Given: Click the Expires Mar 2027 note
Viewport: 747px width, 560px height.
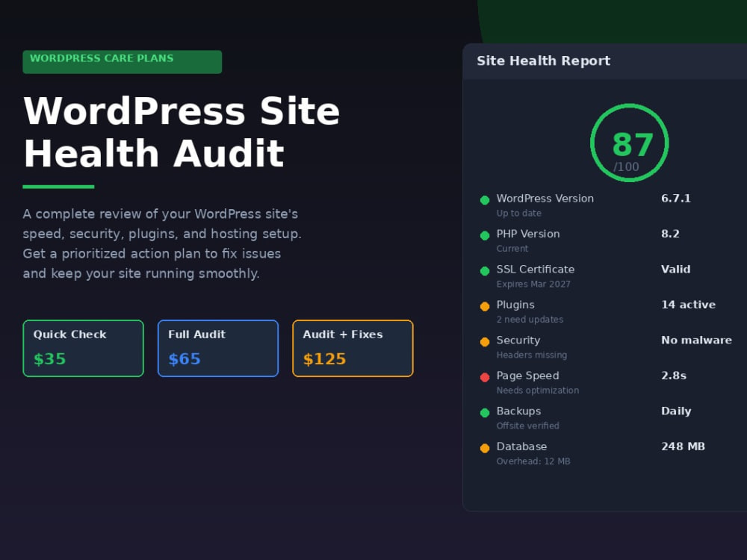Looking at the screenshot, I should click(533, 284).
